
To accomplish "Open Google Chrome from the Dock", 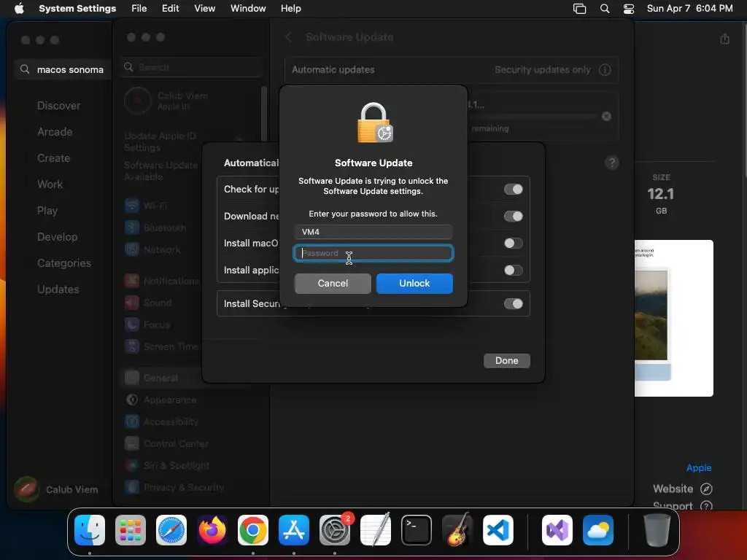I will coord(253,530).
